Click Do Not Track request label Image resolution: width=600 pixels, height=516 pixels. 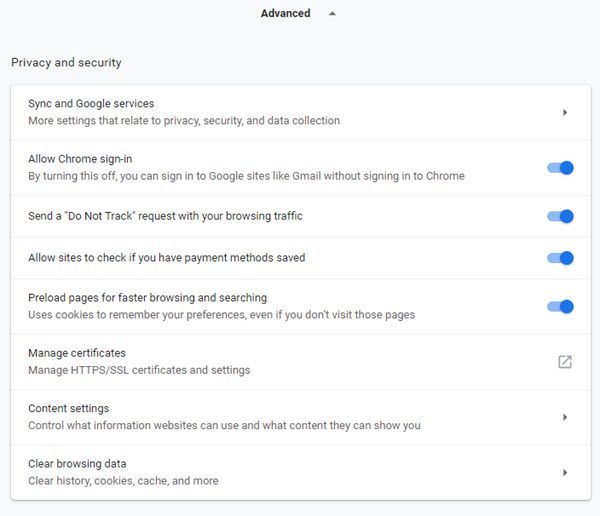[x=165, y=216]
